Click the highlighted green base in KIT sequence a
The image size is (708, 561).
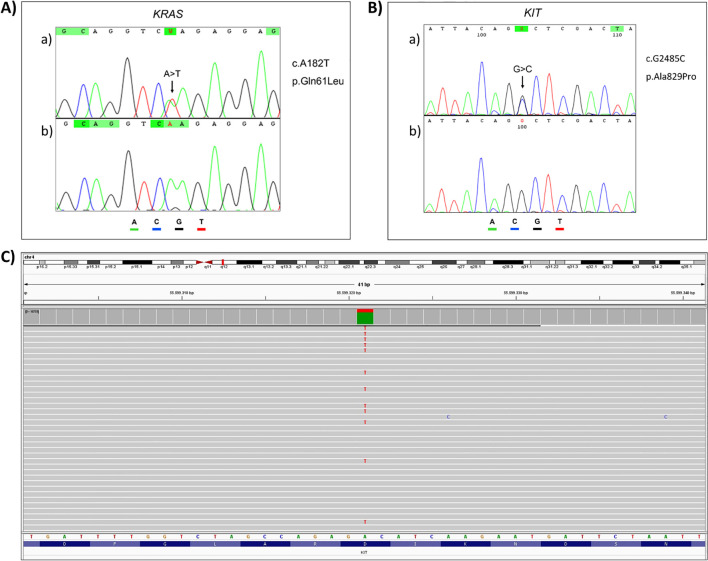tap(522, 28)
